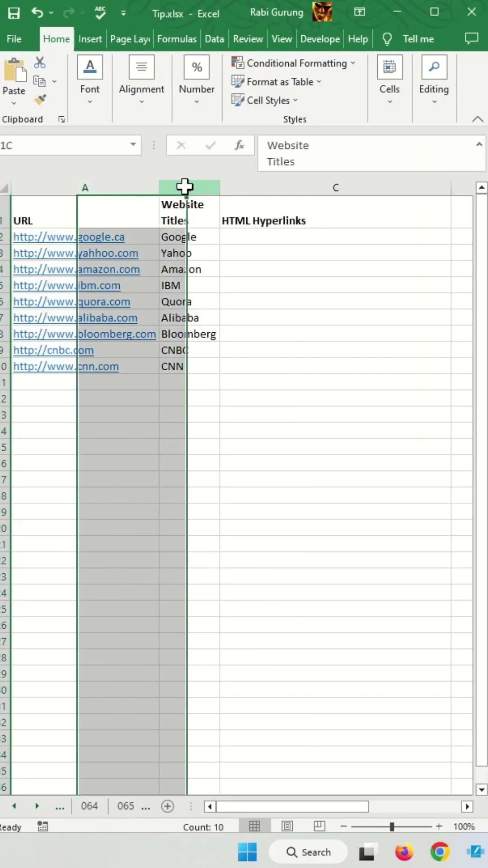Select Normal view in status bar
The image size is (488, 868).
click(254, 826)
